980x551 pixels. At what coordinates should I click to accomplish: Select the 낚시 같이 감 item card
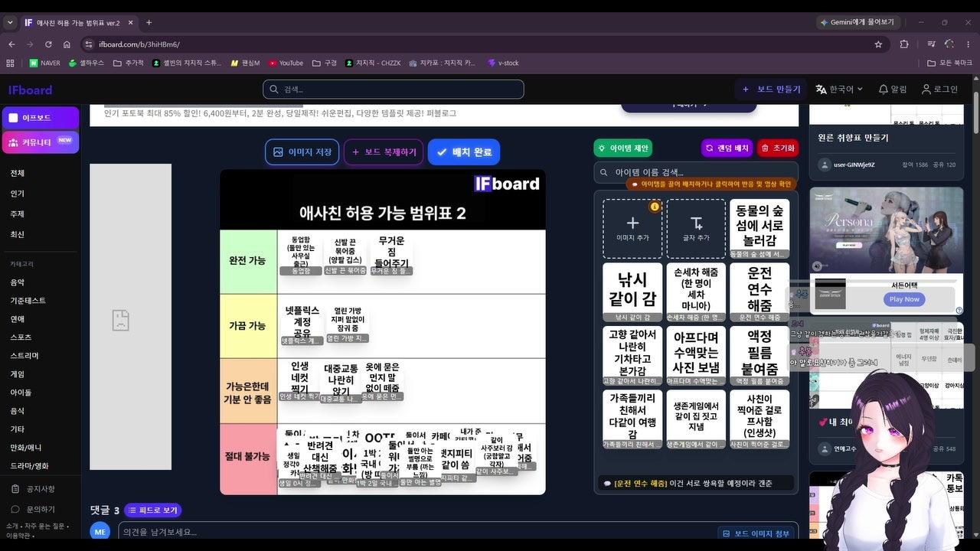tap(632, 292)
